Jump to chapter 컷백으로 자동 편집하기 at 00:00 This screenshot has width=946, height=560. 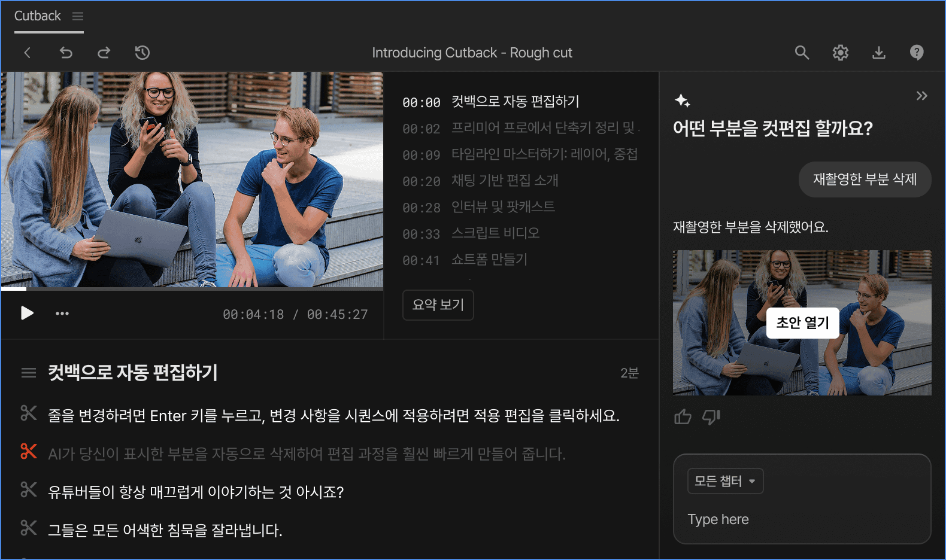click(491, 102)
